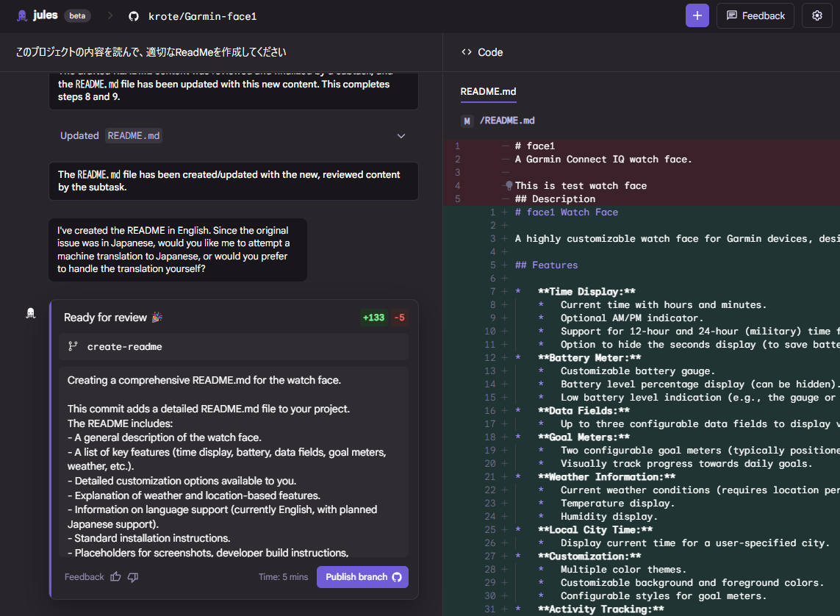The height and width of the screenshot is (616, 840).
Task: Click the README.md file chip
Action: tap(134, 136)
